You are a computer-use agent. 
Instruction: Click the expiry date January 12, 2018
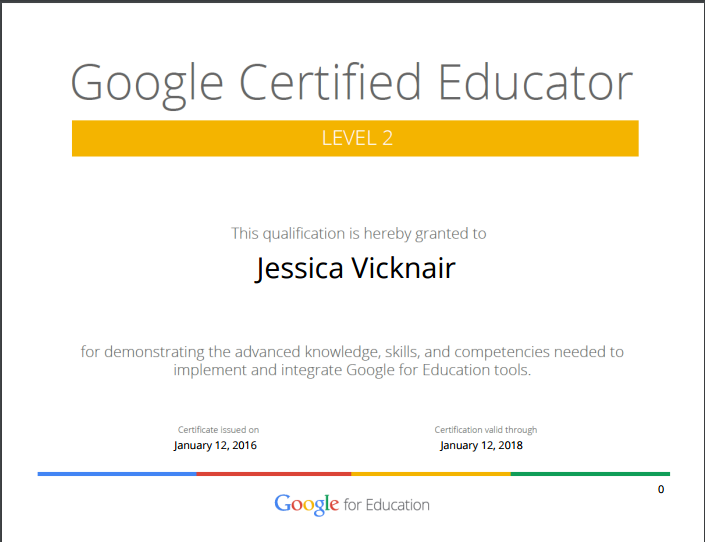[x=481, y=445]
